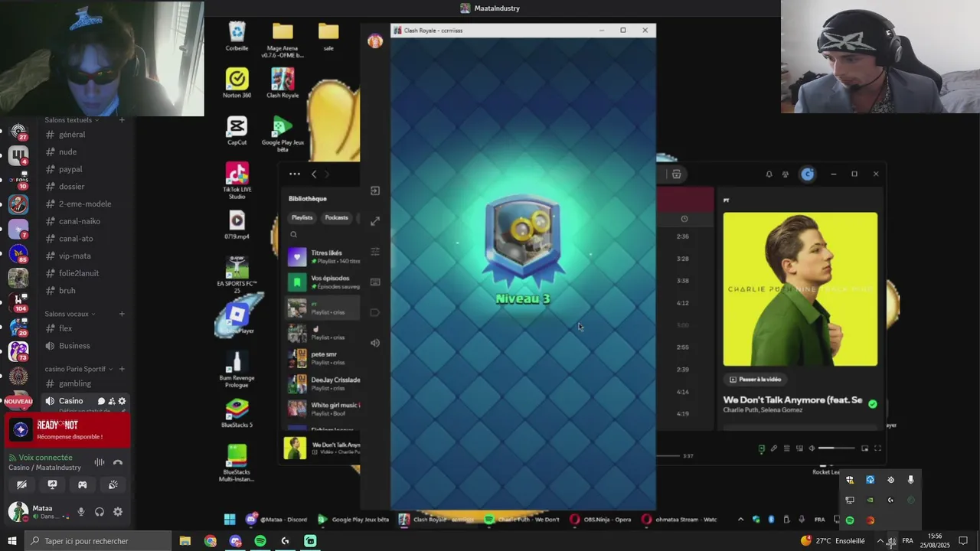
Task: Click the emulator sidebar profile avatar
Action: click(375, 41)
